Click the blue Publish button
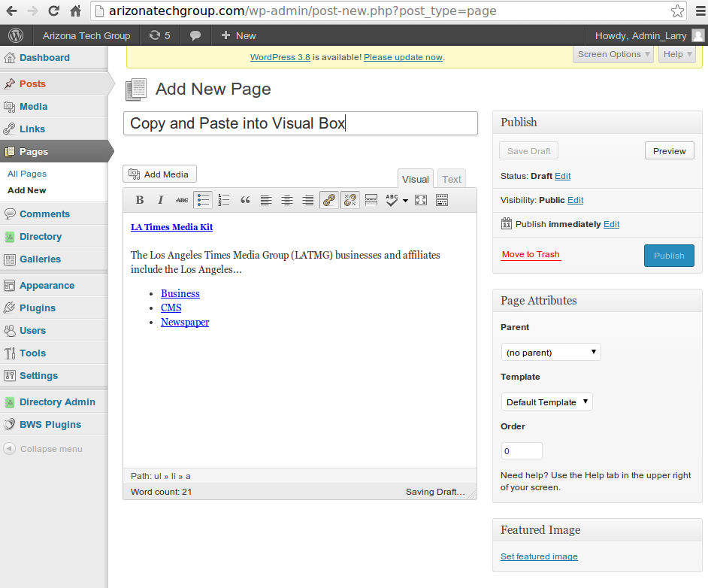Viewport: 708px width, 588px height. 669,256
